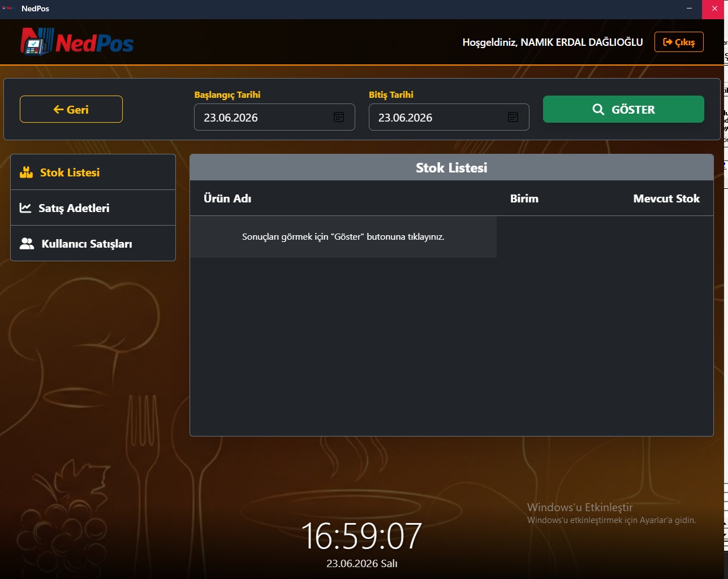Open the Bitiş Tarihi calendar picker icon

[x=513, y=117]
